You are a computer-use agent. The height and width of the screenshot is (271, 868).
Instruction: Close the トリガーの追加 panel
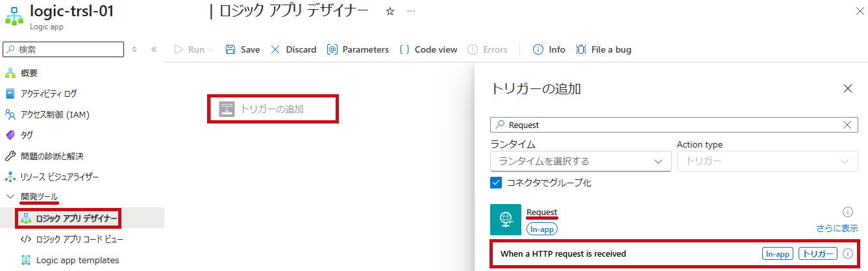pyautogui.click(x=847, y=88)
